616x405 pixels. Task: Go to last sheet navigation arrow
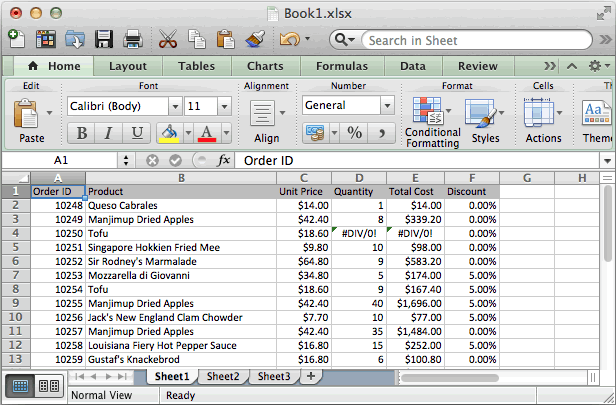[x=122, y=376]
